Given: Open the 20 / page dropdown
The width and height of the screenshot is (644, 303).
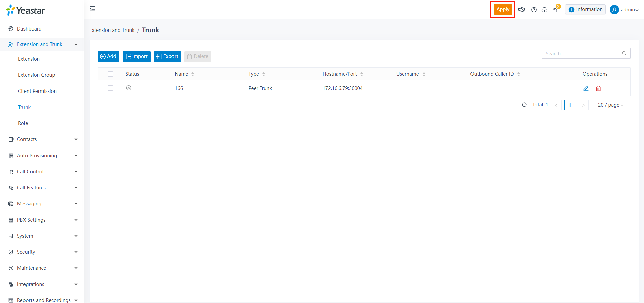Looking at the screenshot, I should click(610, 105).
